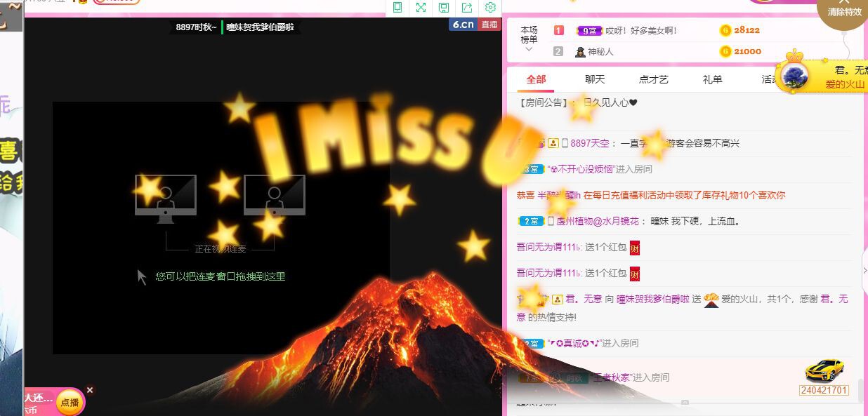Open user 真诚 from entry message
Image resolution: width=868 pixels, height=416 pixels.
(575, 343)
